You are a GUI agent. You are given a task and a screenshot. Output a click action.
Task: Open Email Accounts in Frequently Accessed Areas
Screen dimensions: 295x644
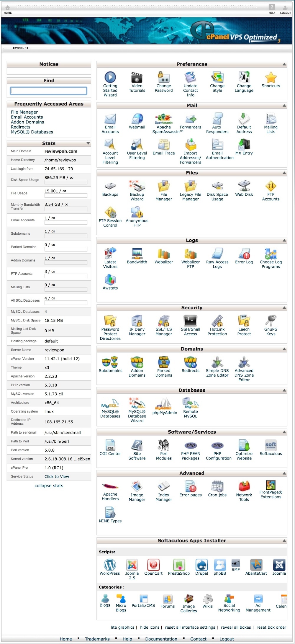[x=27, y=117]
